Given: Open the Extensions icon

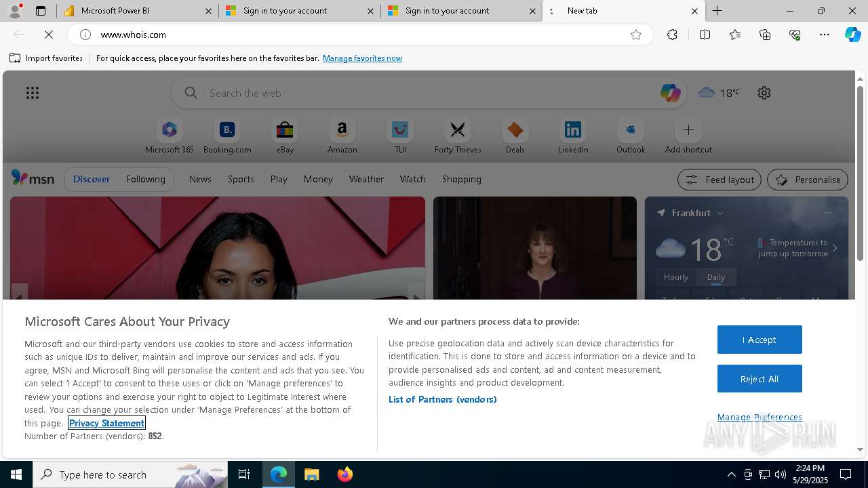Looking at the screenshot, I should tap(672, 35).
